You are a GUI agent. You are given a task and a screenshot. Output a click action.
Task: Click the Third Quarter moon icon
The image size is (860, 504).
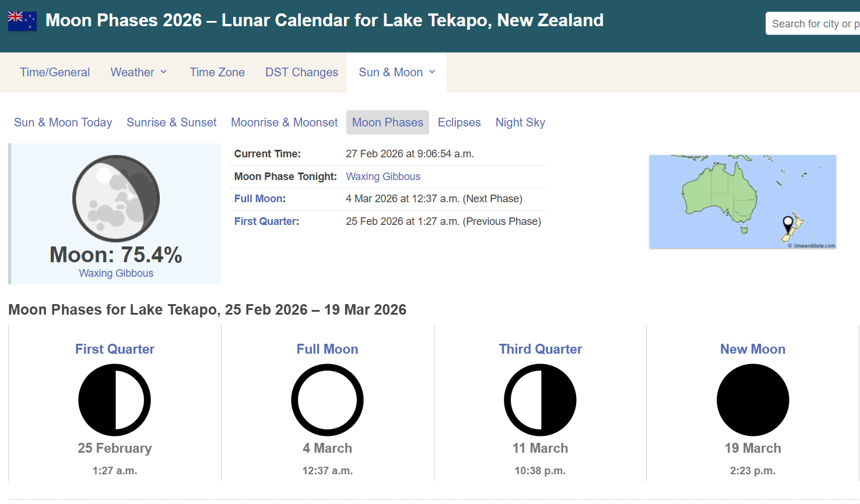540,400
